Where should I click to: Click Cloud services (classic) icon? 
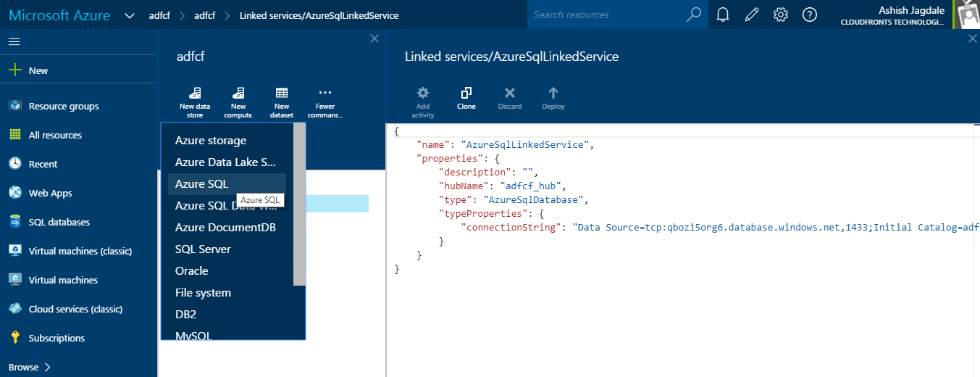coord(14,309)
